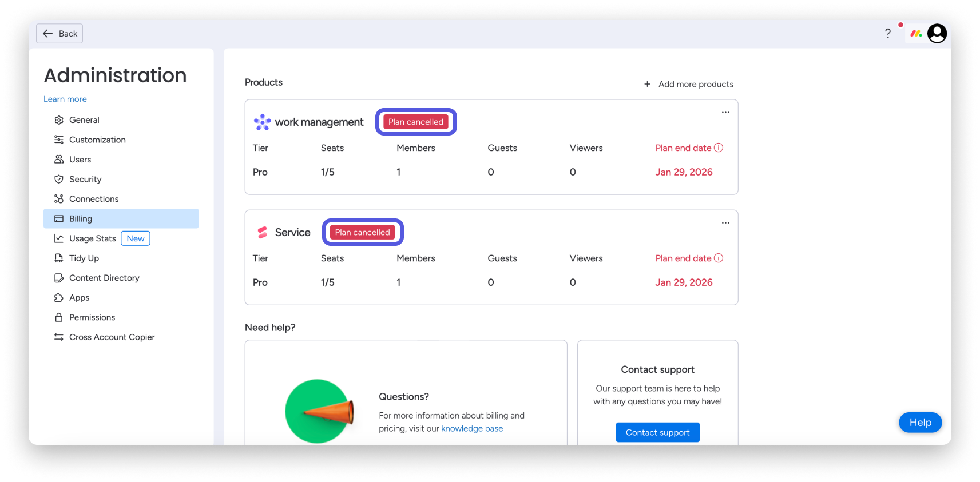This screenshot has height=482, width=980.
Task: Click info icon beside Service Plan end date
Action: [719, 258]
